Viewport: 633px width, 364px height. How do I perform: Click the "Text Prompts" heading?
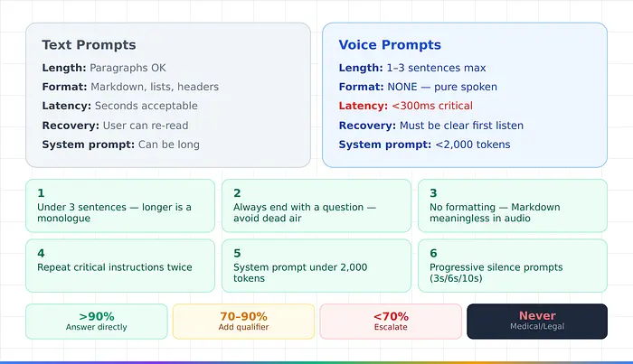[89, 45]
